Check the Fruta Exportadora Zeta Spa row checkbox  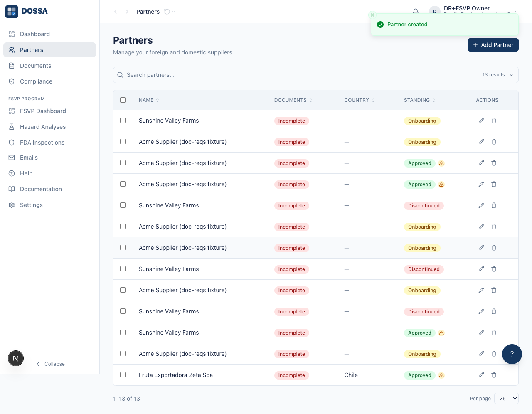[123, 375]
